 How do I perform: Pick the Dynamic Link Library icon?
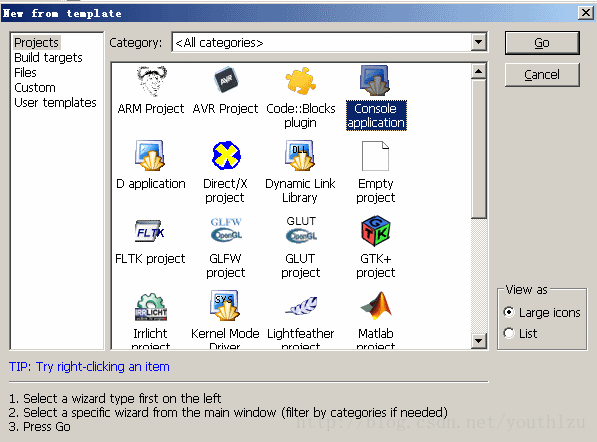click(300, 155)
